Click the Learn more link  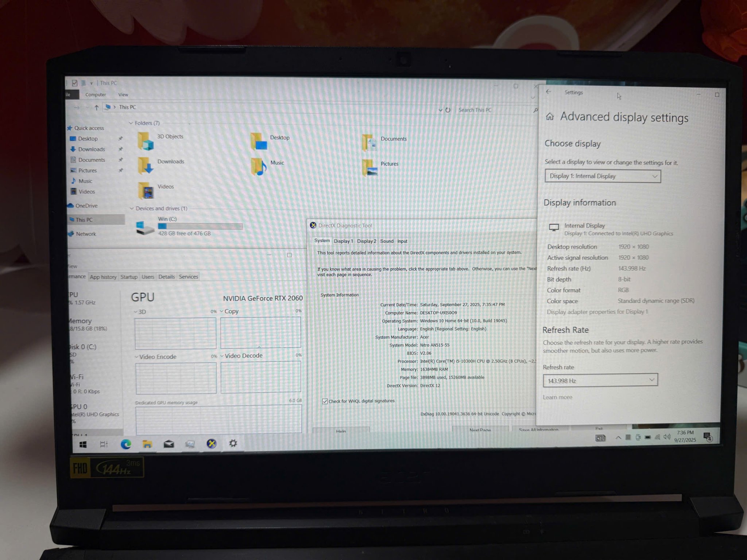click(x=557, y=397)
